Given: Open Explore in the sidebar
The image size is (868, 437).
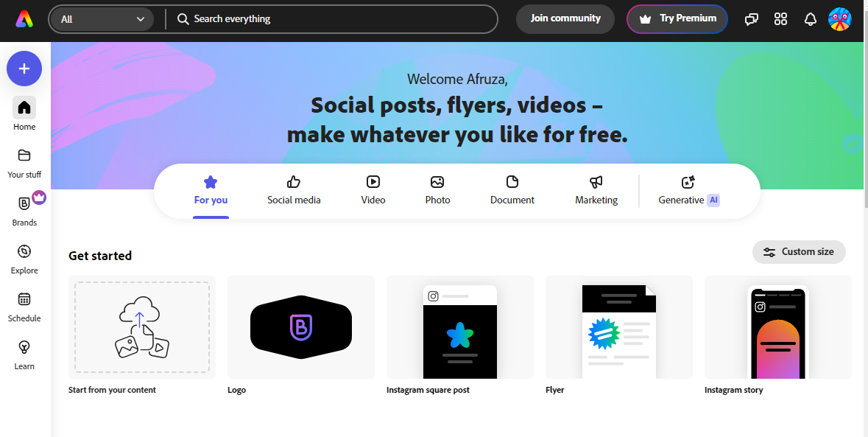Looking at the screenshot, I should pyautogui.click(x=24, y=256).
